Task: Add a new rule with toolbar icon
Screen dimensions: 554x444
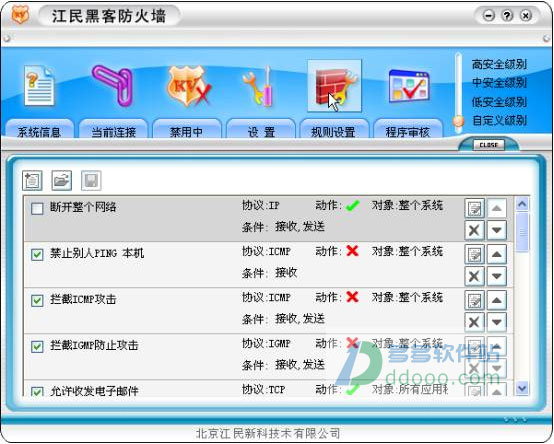Action: 32,180
